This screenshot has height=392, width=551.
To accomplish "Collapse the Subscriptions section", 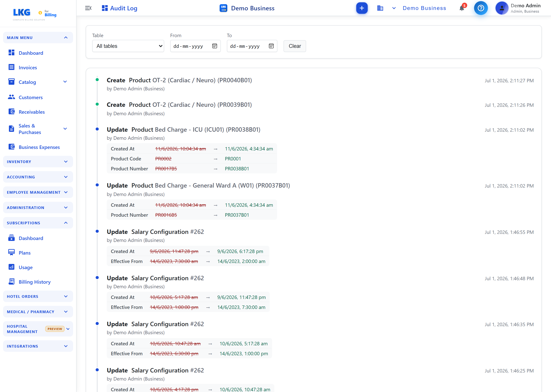I will click(x=38, y=223).
